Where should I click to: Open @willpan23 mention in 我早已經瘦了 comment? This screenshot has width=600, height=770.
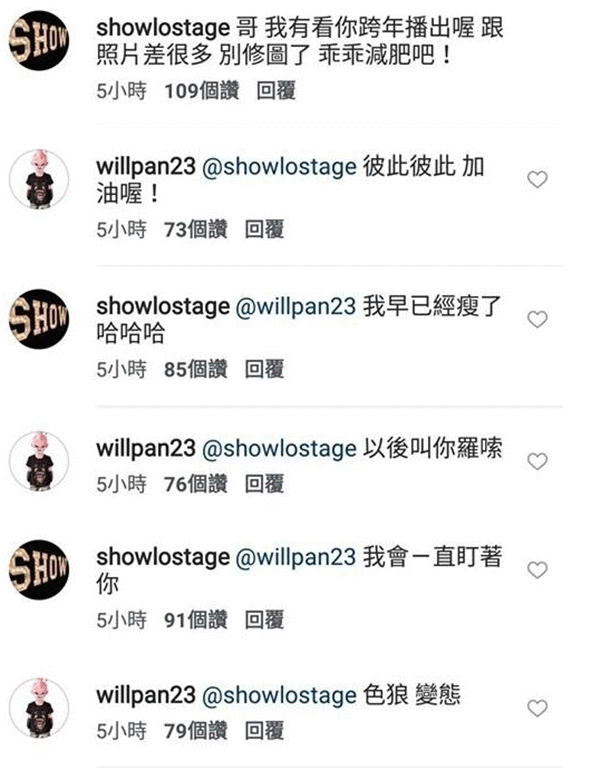tap(296, 306)
